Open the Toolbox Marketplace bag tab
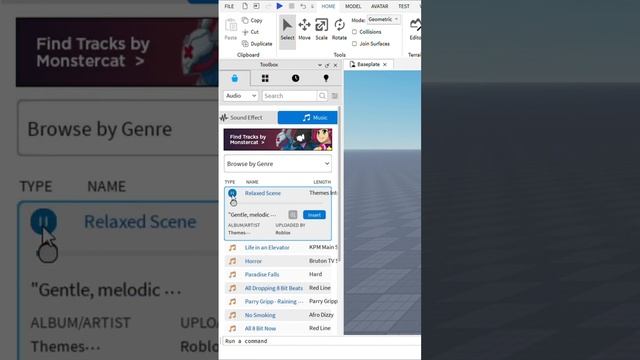This screenshot has width=640, height=360. click(235, 78)
